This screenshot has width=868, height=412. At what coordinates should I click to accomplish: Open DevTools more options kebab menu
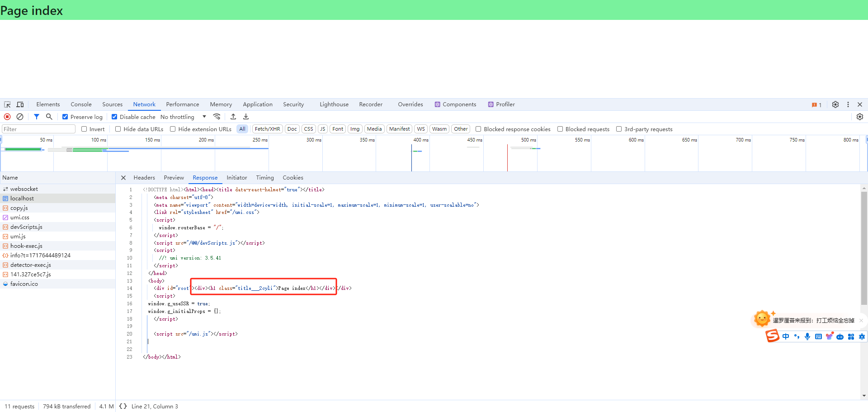[848, 104]
